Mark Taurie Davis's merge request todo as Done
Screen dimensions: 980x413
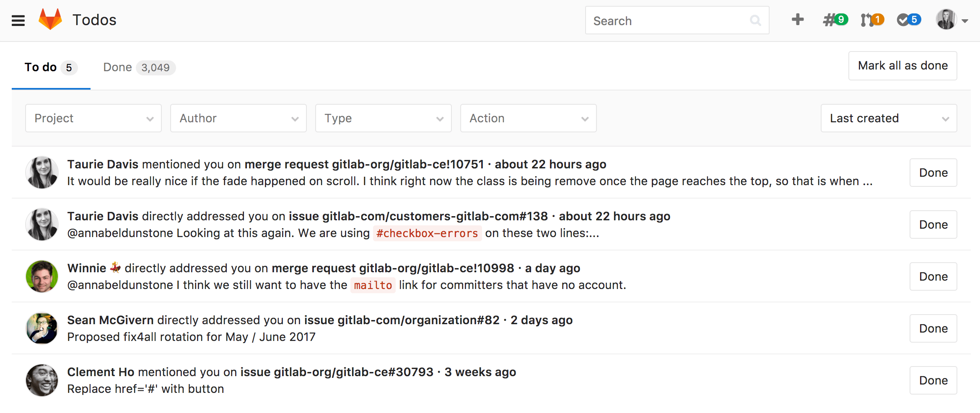tap(933, 173)
